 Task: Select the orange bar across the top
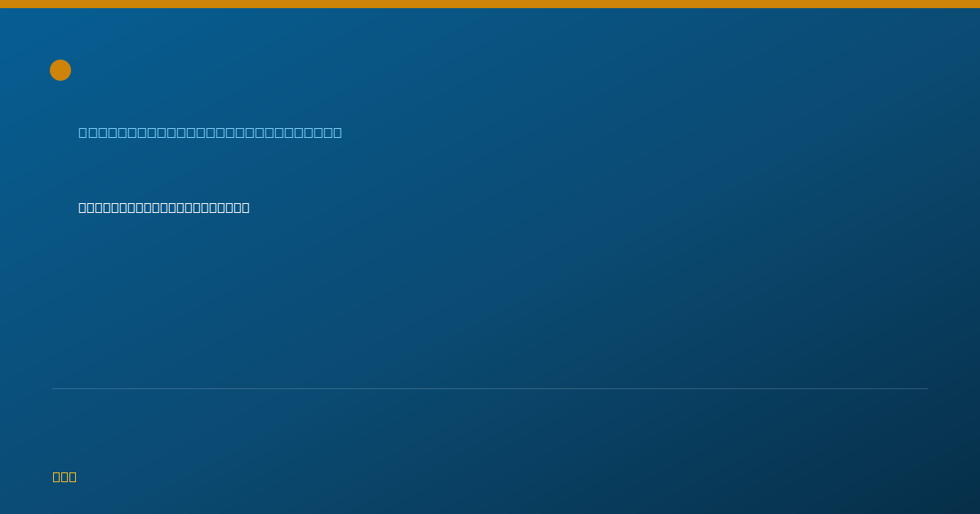point(490,4)
